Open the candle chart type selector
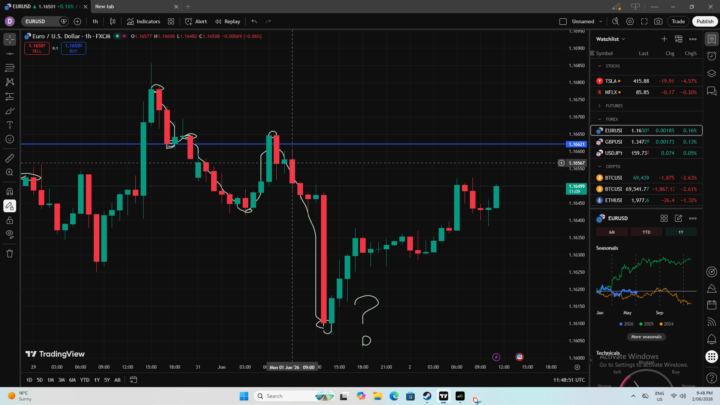Viewport: 720px width, 405px height. [x=112, y=22]
